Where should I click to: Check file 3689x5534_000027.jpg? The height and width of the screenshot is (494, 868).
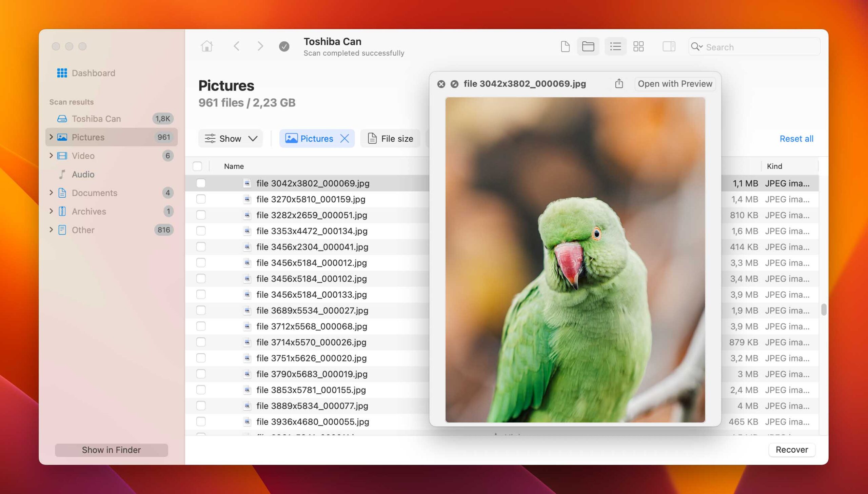[201, 311]
